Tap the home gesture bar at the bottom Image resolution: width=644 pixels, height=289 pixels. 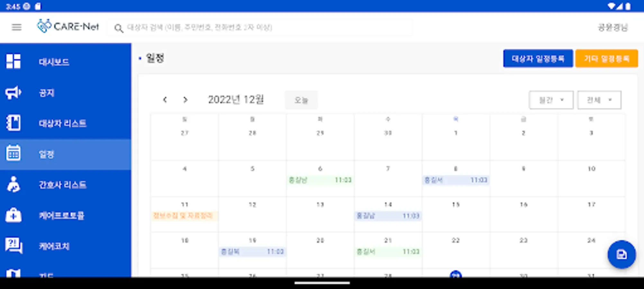(x=322, y=283)
